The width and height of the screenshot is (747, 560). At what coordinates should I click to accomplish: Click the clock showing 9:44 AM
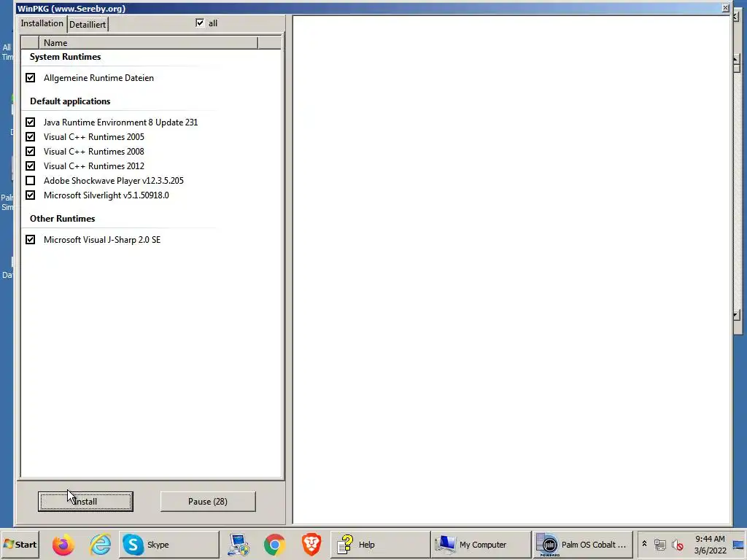coord(710,544)
